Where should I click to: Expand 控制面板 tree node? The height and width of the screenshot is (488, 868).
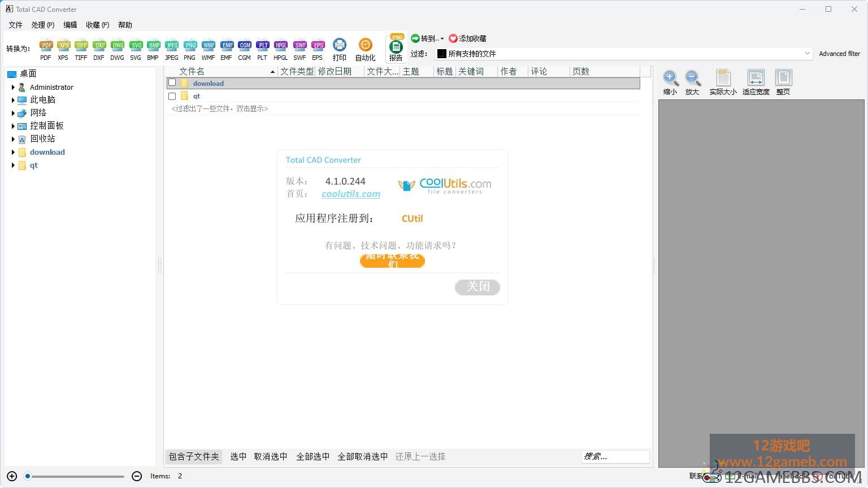coord(13,126)
